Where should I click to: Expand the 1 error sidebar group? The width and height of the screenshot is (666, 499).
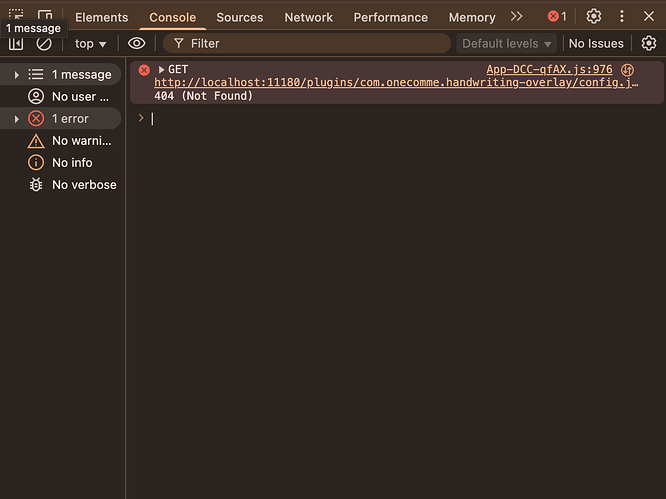coord(17,119)
